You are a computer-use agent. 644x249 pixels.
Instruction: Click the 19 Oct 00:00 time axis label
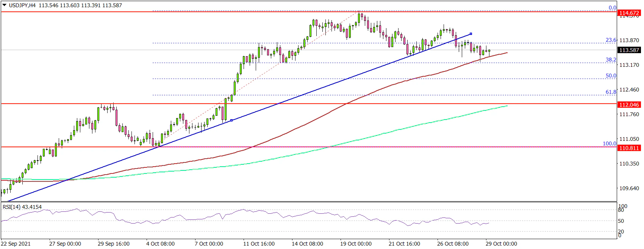pos(356,244)
